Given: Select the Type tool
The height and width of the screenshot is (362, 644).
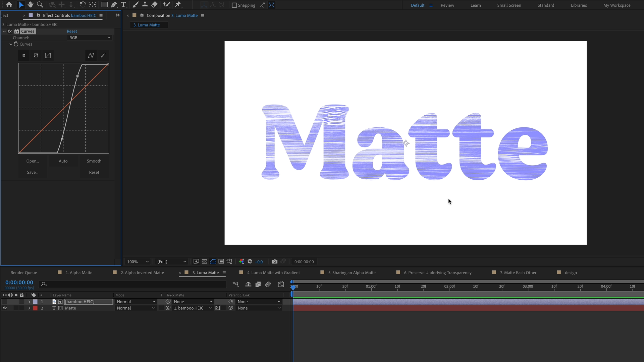Looking at the screenshot, I should tap(124, 5).
